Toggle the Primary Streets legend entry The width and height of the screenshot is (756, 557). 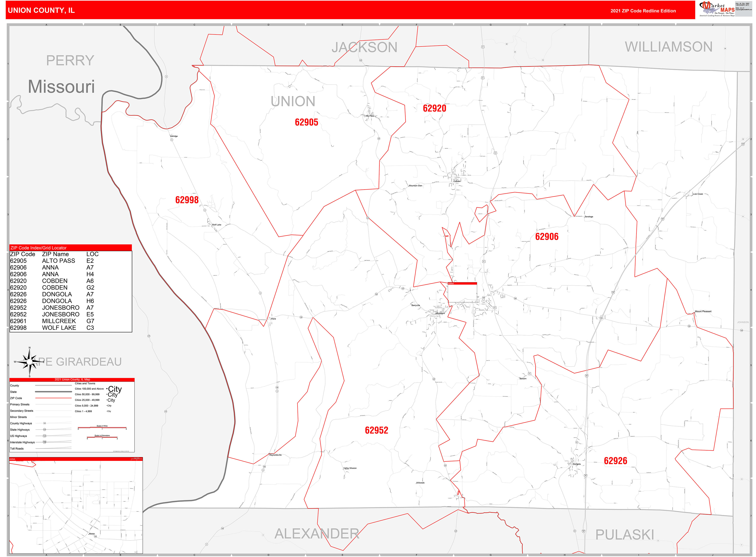click(x=20, y=405)
